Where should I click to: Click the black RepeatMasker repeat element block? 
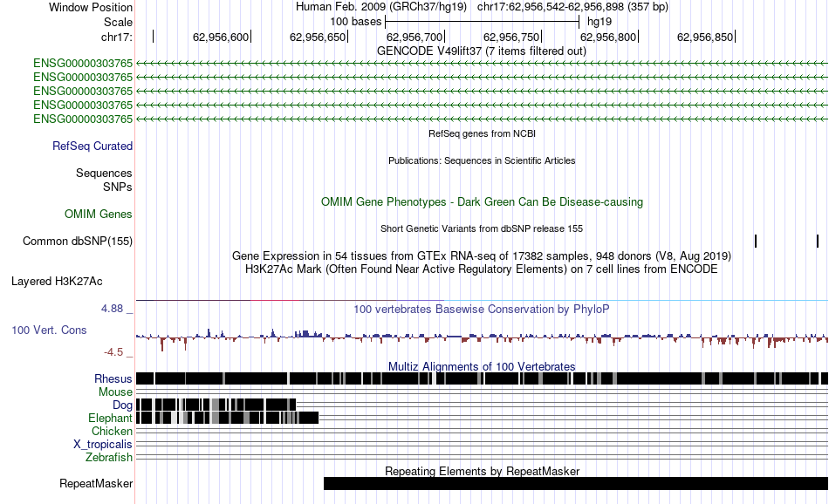click(x=576, y=483)
